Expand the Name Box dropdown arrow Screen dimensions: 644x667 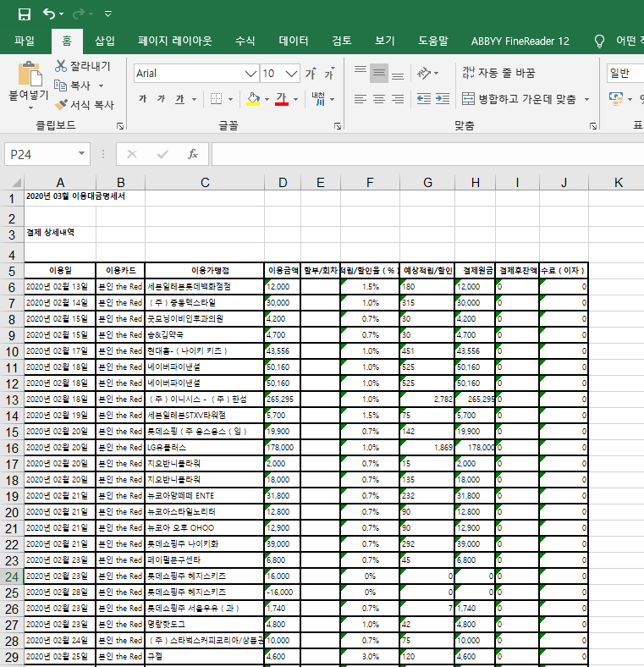tap(81, 154)
